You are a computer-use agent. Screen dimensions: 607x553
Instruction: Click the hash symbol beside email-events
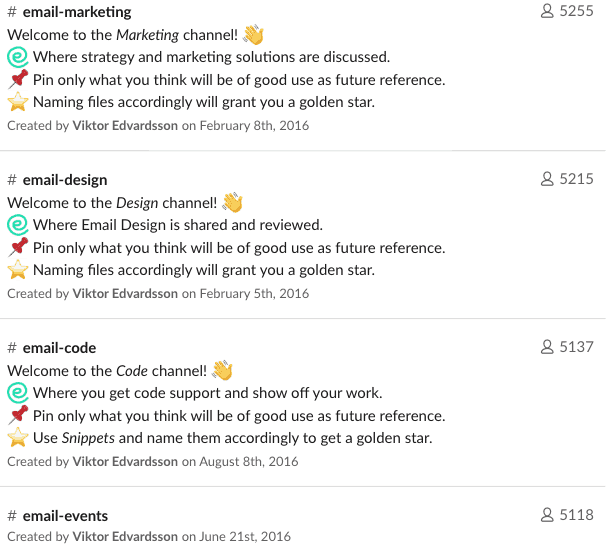(12, 516)
